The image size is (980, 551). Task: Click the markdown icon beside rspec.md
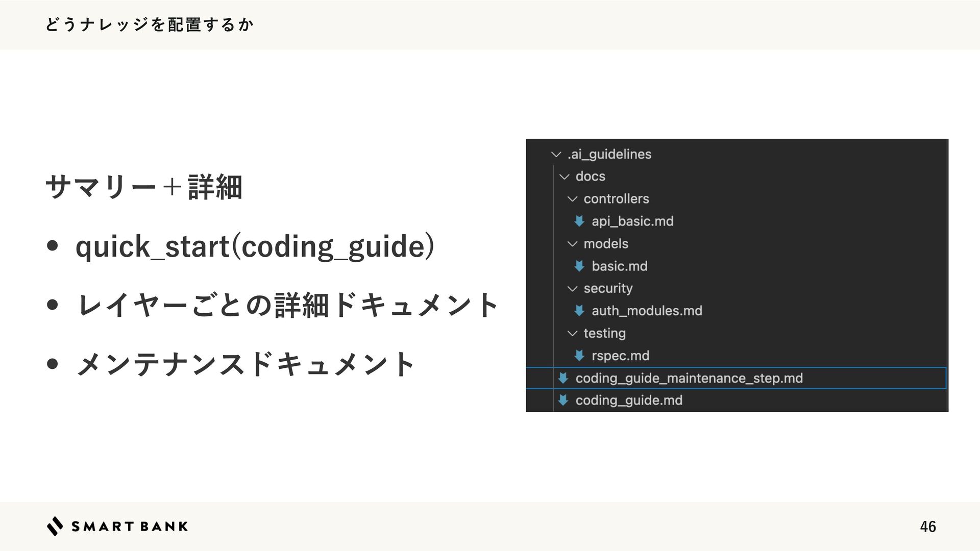point(579,355)
